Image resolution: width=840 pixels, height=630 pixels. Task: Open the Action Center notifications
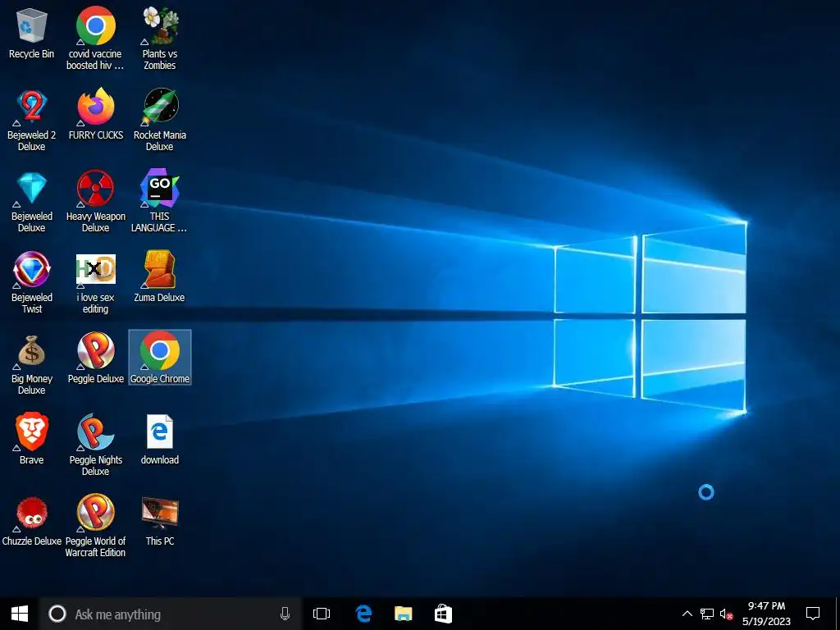(813, 614)
